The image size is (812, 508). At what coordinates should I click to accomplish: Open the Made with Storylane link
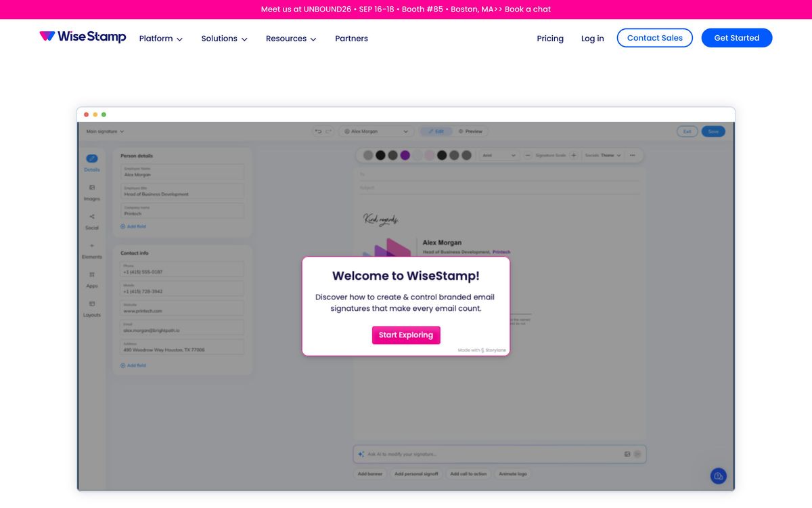pyautogui.click(x=481, y=350)
